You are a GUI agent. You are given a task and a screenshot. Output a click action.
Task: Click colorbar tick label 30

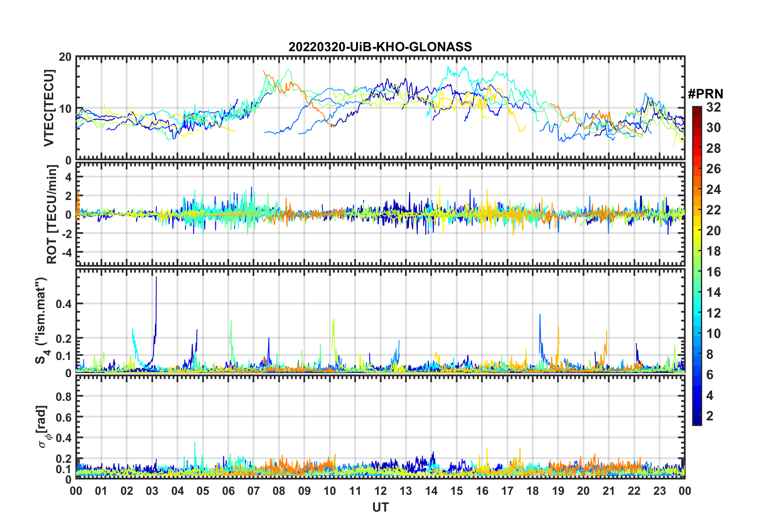click(x=713, y=128)
